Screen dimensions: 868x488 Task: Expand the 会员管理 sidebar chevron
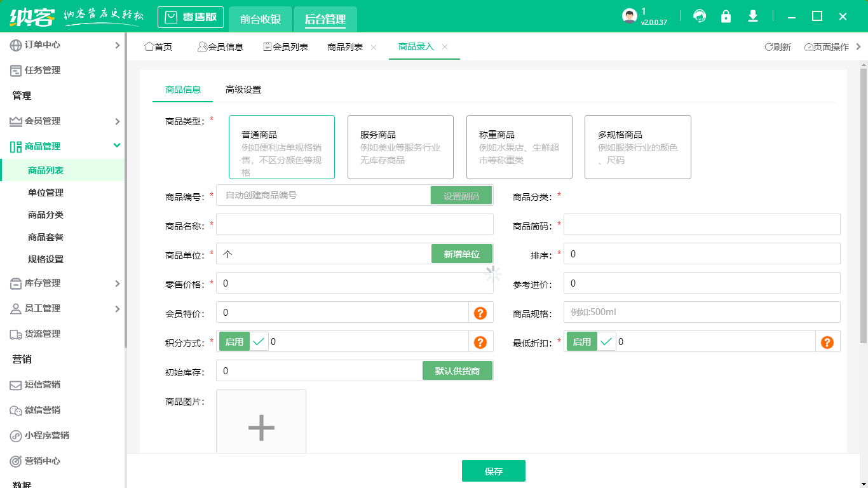(x=117, y=121)
